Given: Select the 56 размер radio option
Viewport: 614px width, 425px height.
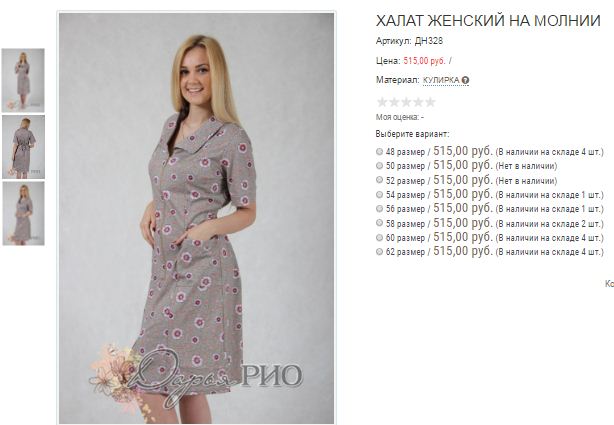Looking at the screenshot, I should 379,208.
